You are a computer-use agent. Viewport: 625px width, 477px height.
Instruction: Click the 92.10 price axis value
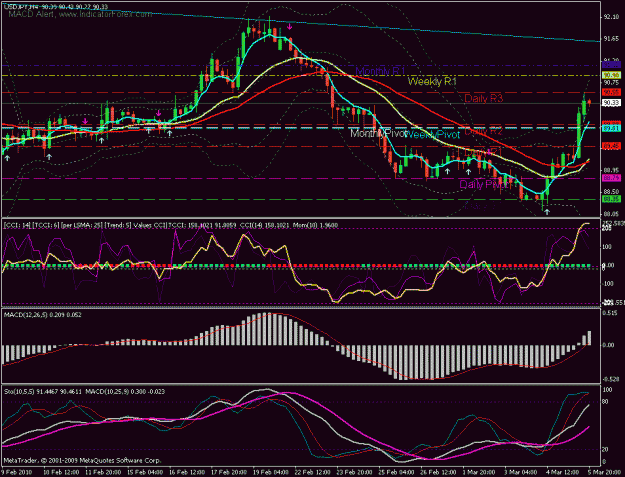(611, 17)
